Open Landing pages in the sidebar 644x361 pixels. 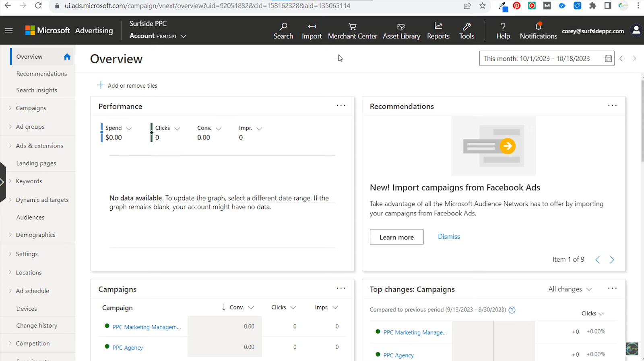pyautogui.click(x=36, y=163)
